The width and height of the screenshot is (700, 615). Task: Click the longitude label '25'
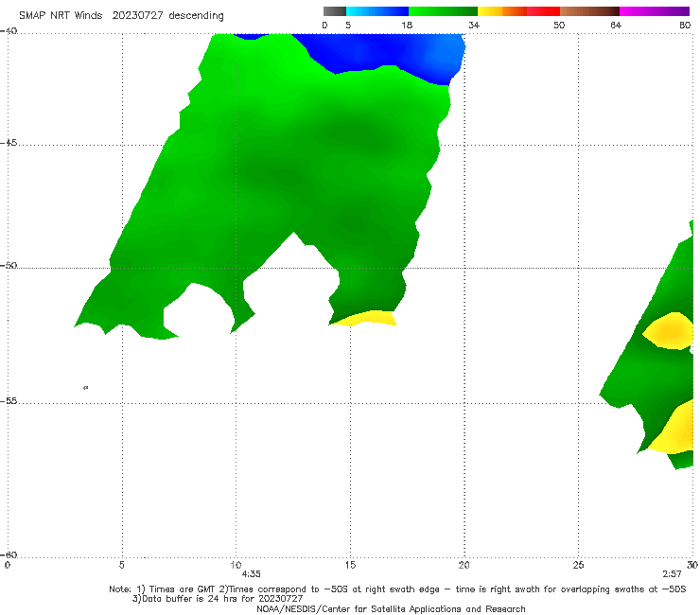pyautogui.click(x=578, y=565)
